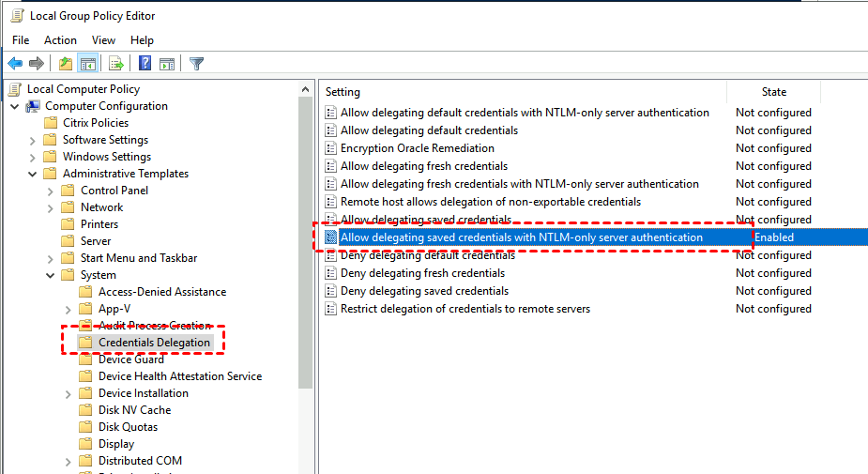
Task: Expand the App-V node
Action: click(x=69, y=310)
